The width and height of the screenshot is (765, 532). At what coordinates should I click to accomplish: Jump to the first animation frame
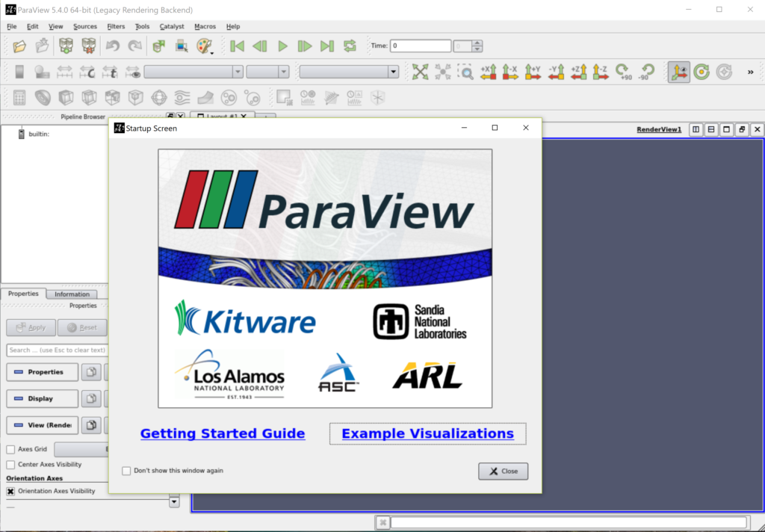pos(238,46)
